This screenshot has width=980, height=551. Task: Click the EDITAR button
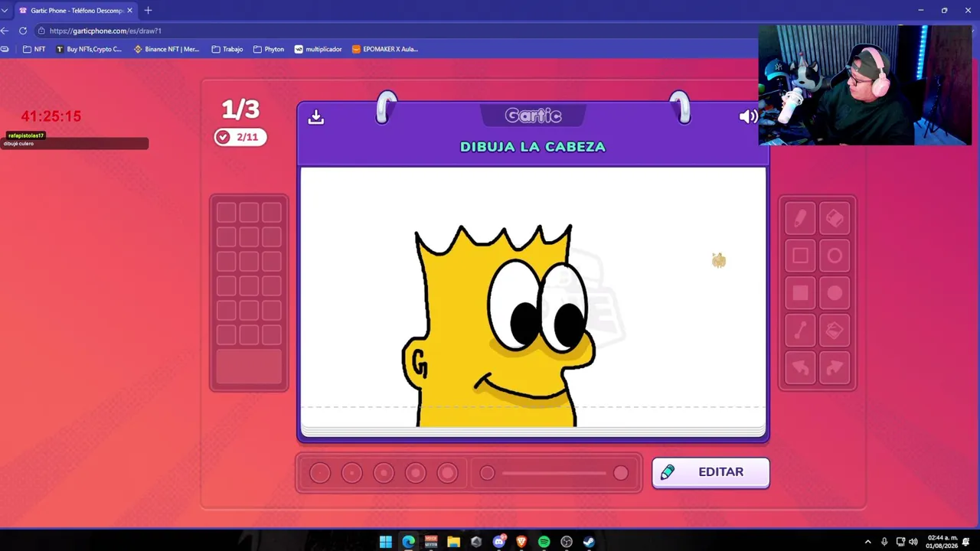point(710,472)
